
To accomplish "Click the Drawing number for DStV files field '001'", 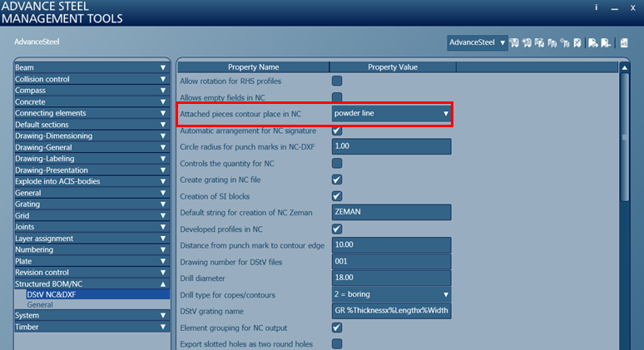I will tap(391, 261).
